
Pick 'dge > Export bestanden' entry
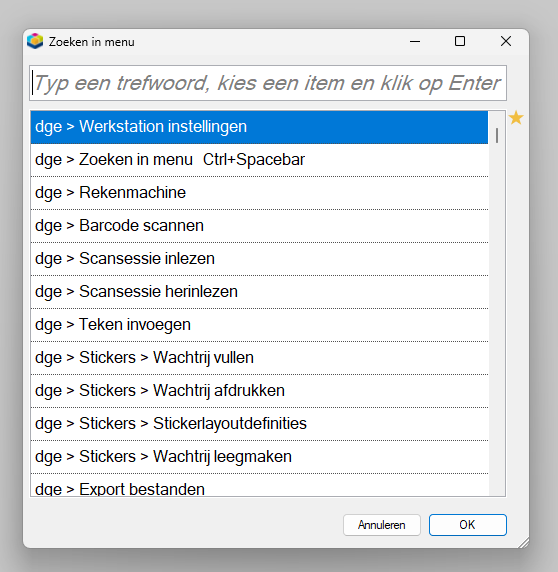(259, 485)
